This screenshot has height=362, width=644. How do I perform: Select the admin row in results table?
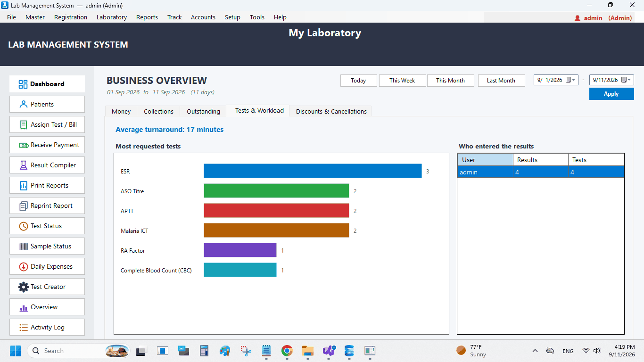click(541, 172)
